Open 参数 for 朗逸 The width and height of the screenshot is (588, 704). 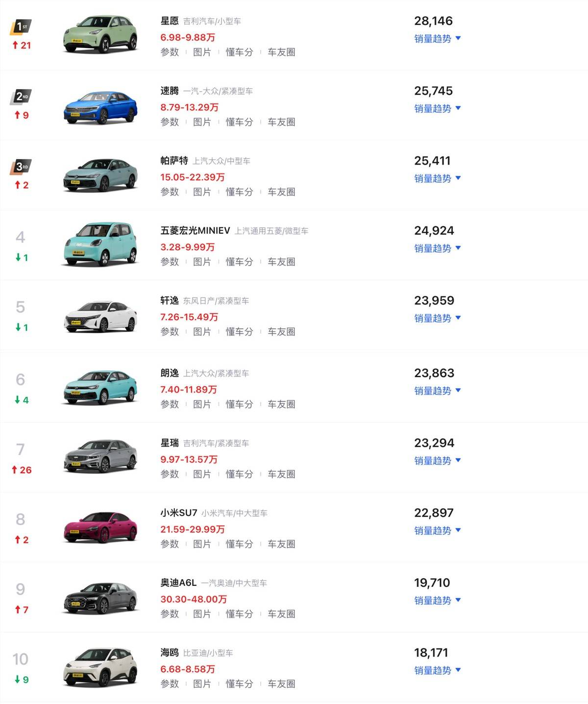click(x=170, y=405)
